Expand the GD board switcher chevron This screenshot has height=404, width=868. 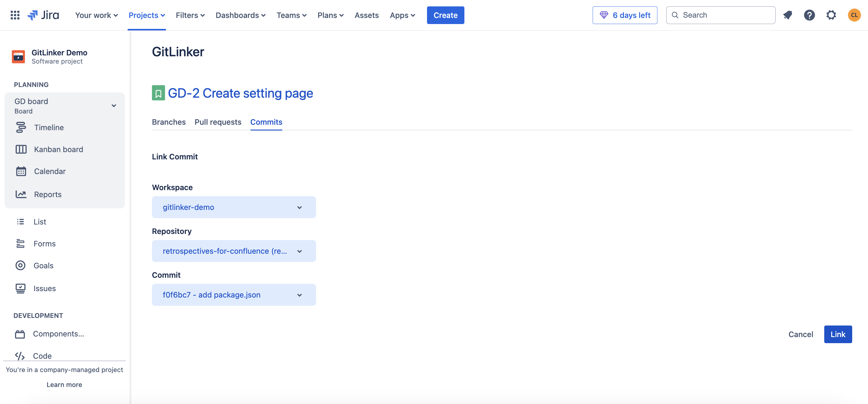pyautogui.click(x=114, y=106)
